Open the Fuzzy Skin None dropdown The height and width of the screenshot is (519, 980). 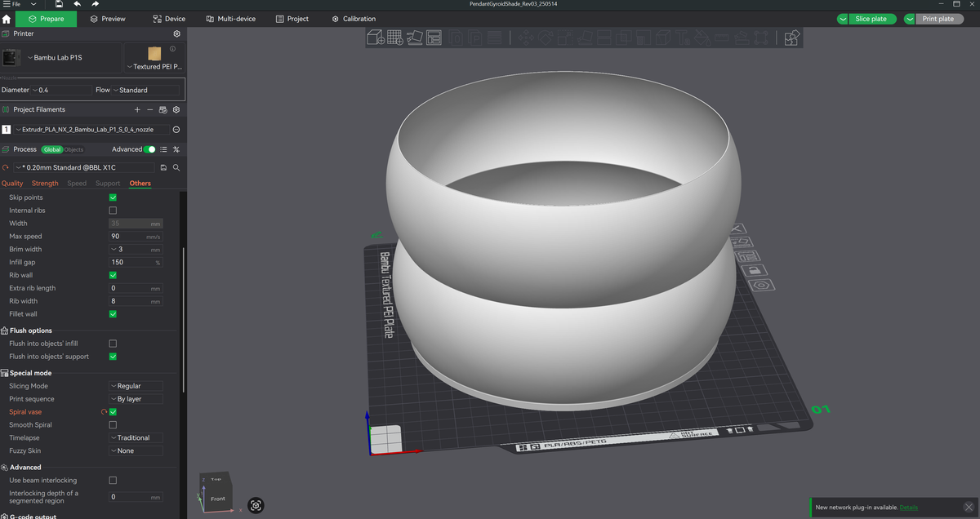coord(136,450)
